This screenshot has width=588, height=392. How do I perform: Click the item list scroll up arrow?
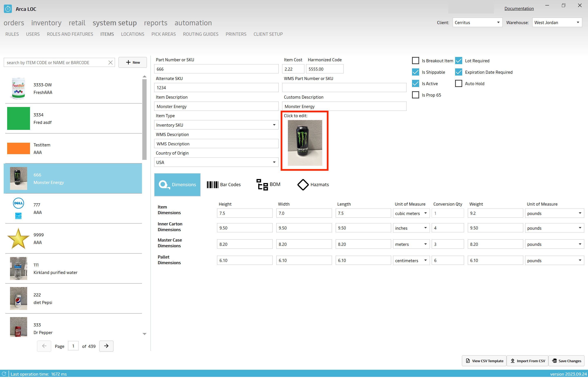pos(144,76)
